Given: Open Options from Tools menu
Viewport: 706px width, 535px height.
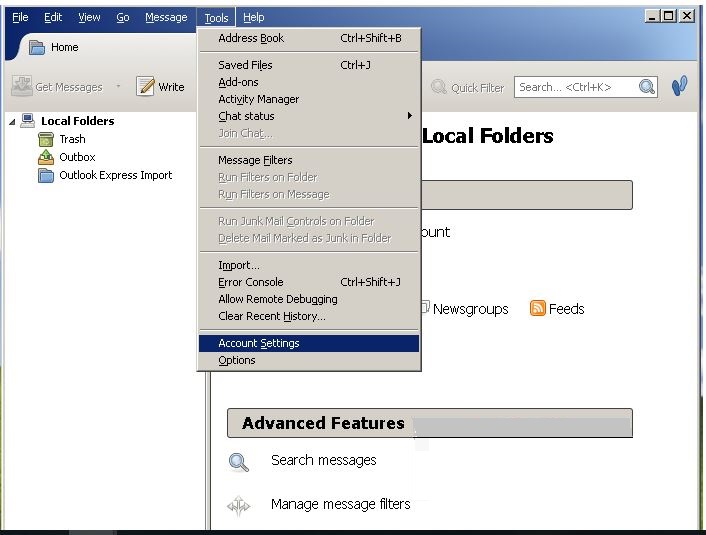Looking at the screenshot, I should pos(309,360).
